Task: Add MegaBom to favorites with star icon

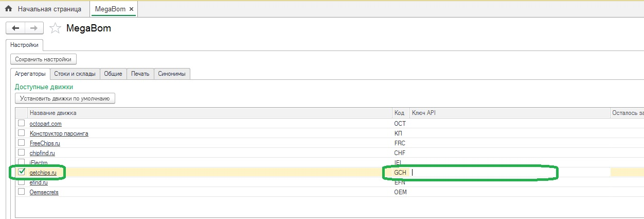Action: [56, 28]
